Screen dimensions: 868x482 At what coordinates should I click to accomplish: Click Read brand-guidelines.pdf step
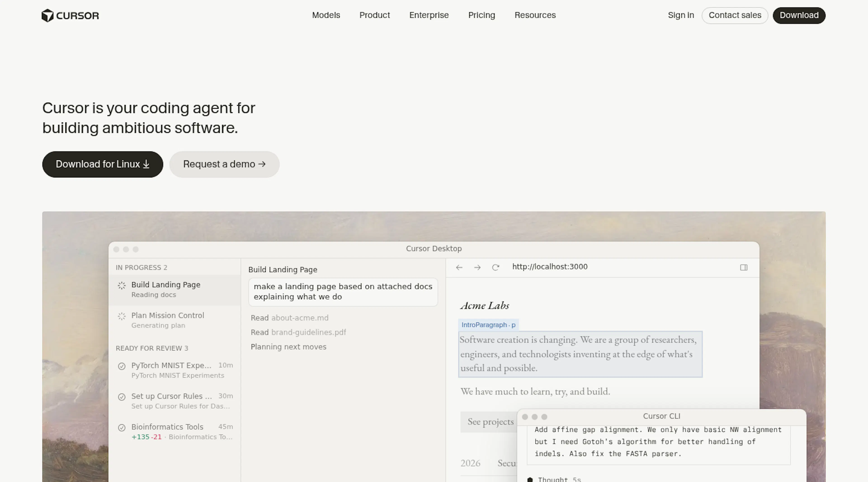(x=298, y=332)
